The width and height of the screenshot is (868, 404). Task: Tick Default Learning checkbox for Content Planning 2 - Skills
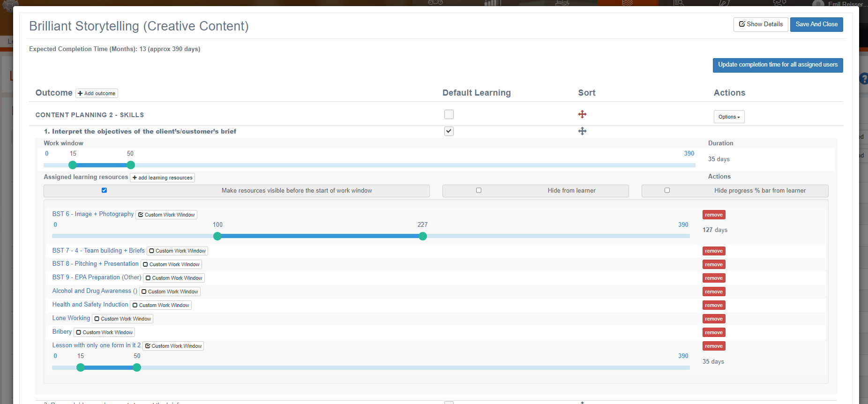(x=449, y=114)
